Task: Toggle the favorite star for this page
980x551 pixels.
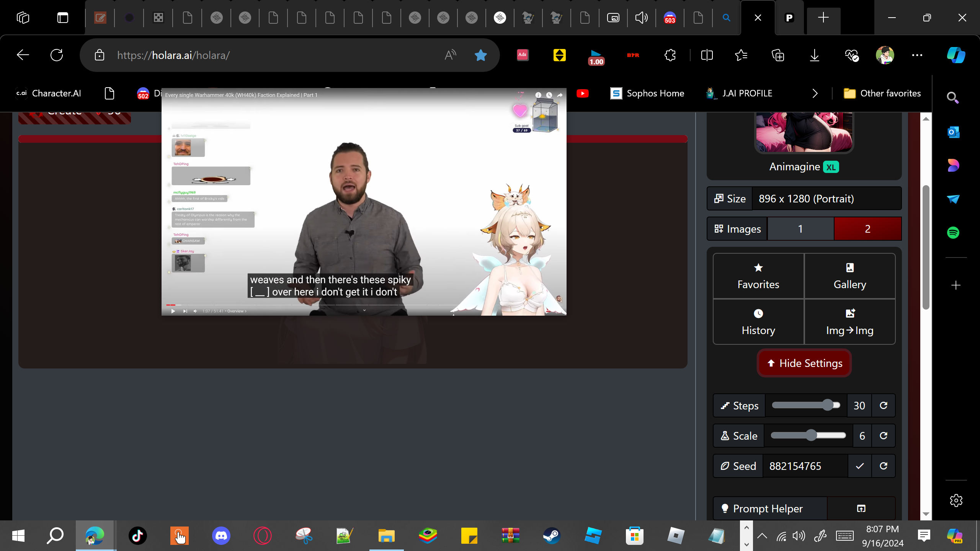Action: coord(480,55)
